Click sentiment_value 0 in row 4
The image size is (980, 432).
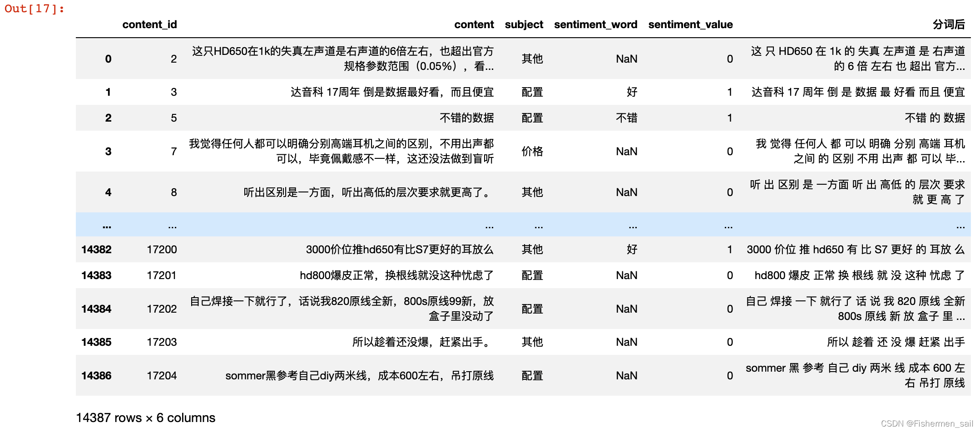click(x=730, y=192)
